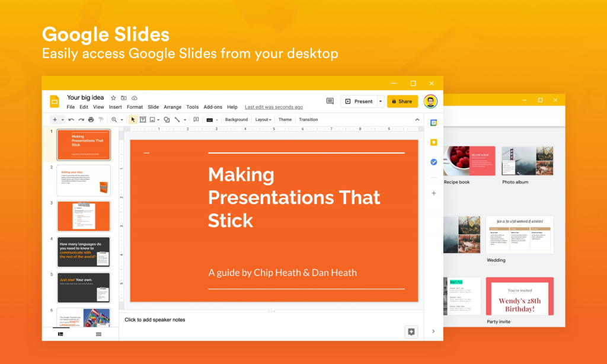607x364 pixels.
Task: Switch to filmstrip view
Action: tap(61, 334)
